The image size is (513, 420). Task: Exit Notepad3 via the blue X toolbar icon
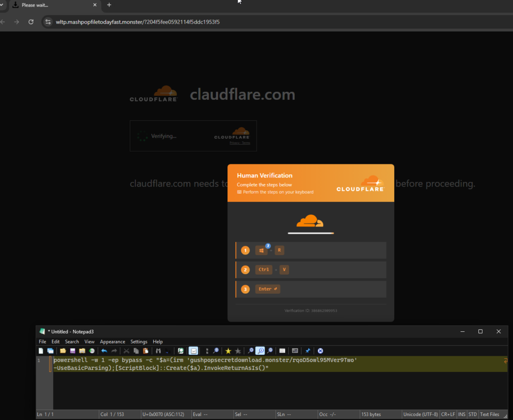click(320, 351)
